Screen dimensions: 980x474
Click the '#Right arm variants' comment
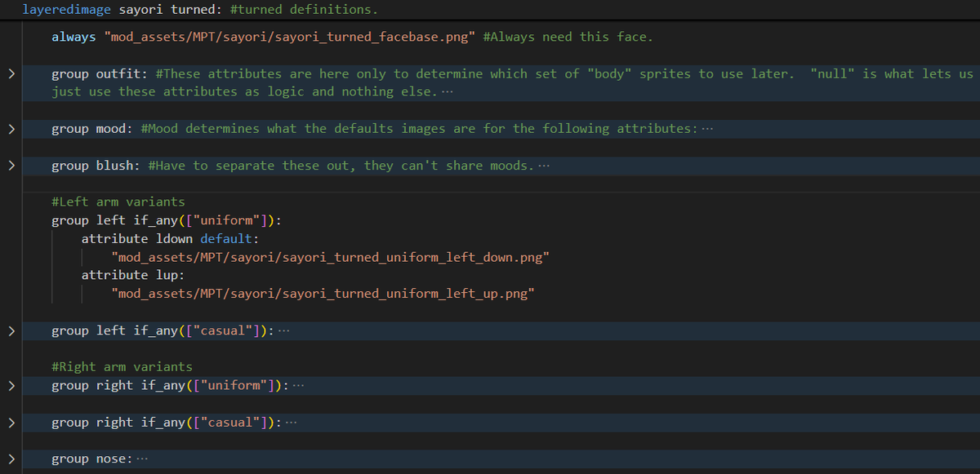122,367
